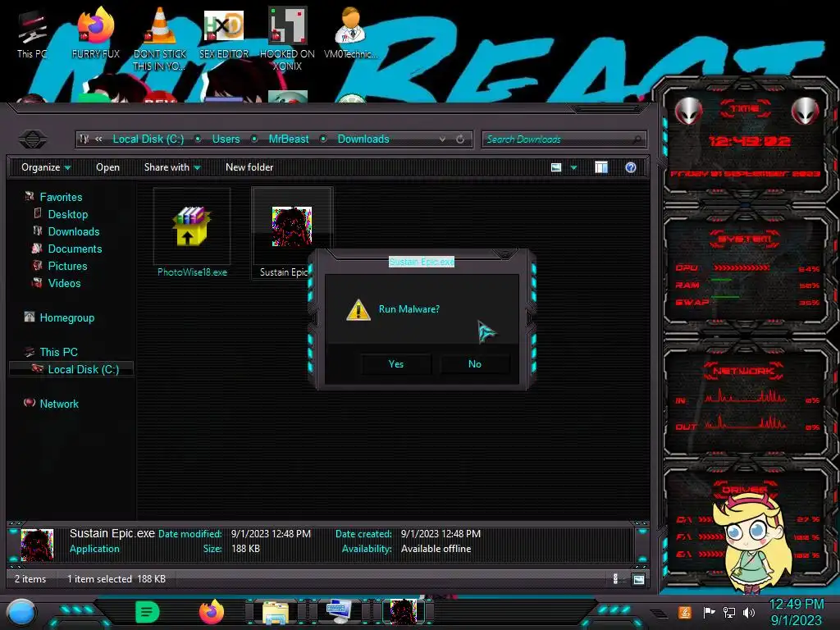The height and width of the screenshot is (630, 840).
Task: Switch to Sustain Epic taskbar item
Action: point(403,612)
